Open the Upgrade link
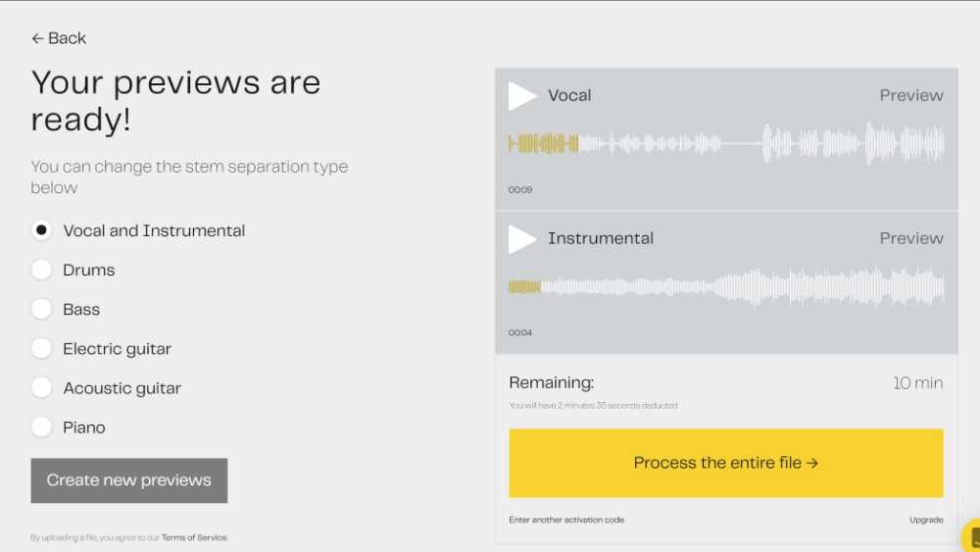The width and height of the screenshot is (980, 552). [926, 520]
